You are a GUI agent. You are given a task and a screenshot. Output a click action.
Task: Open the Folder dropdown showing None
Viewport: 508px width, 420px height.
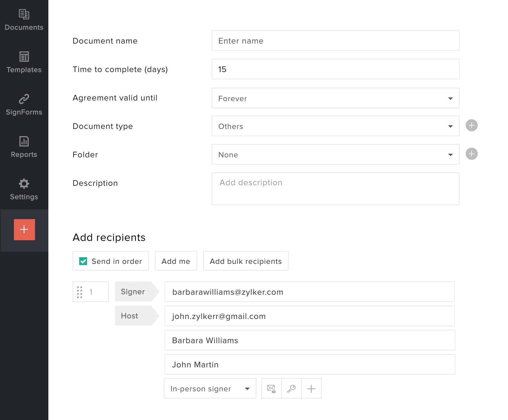(335, 155)
